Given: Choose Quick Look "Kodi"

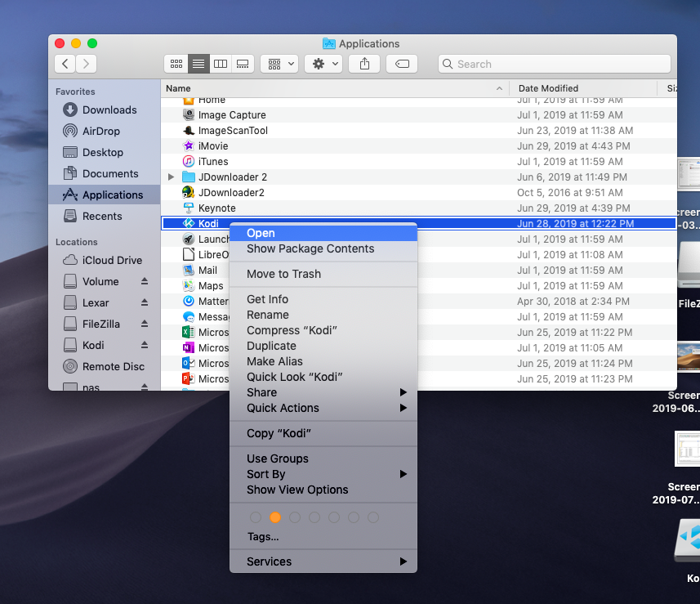Looking at the screenshot, I should (x=323, y=377).
